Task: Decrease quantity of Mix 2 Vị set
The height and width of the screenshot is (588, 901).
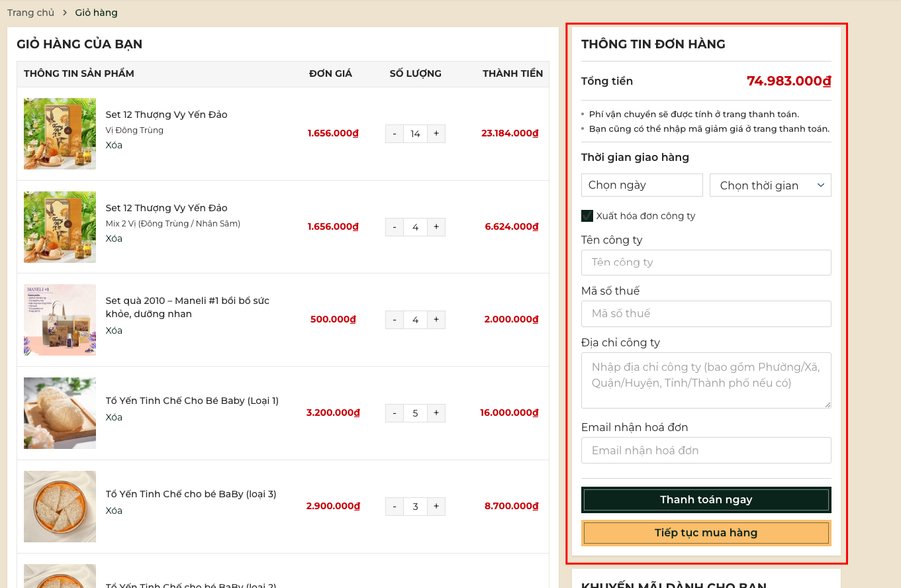Action: point(395,227)
